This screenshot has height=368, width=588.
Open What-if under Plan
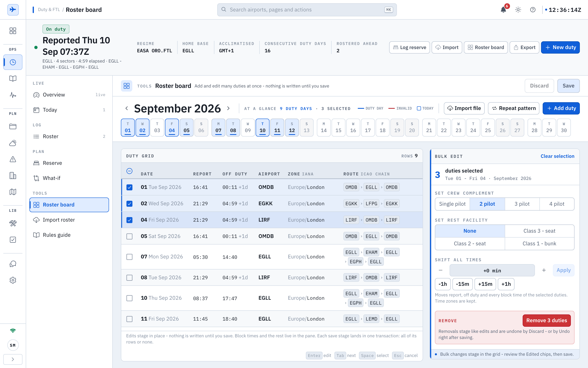point(69,178)
